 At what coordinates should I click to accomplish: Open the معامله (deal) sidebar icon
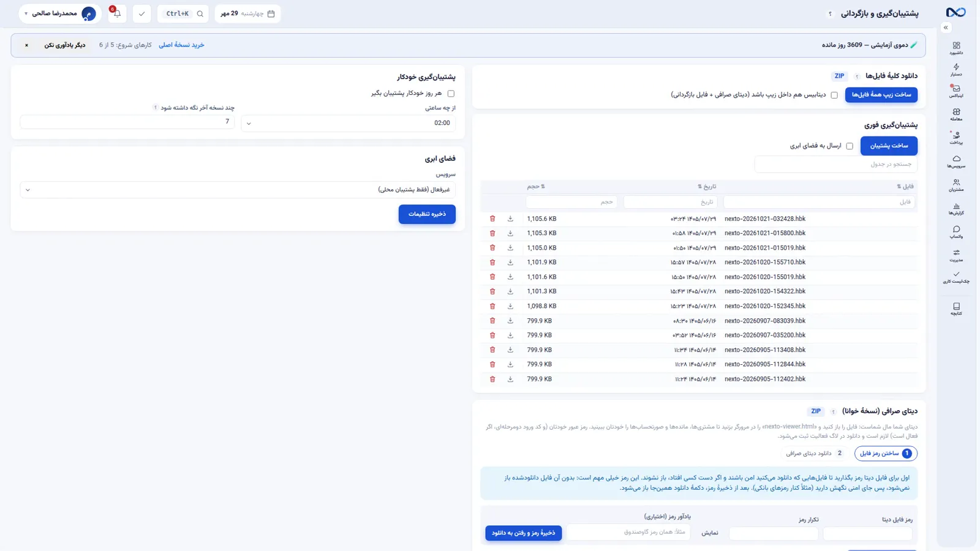pyautogui.click(x=956, y=114)
